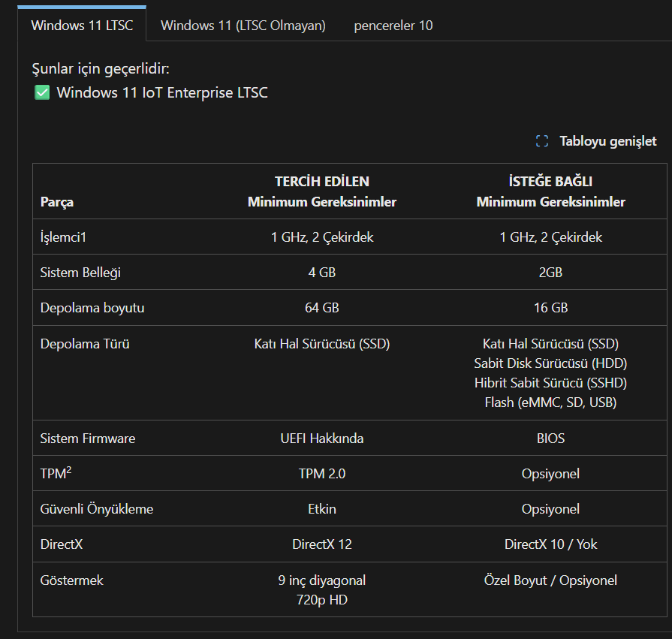The width and height of the screenshot is (672, 639).
Task: Click Flash (eMMC, SD, USB) text
Action: pyautogui.click(x=550, y=402)
